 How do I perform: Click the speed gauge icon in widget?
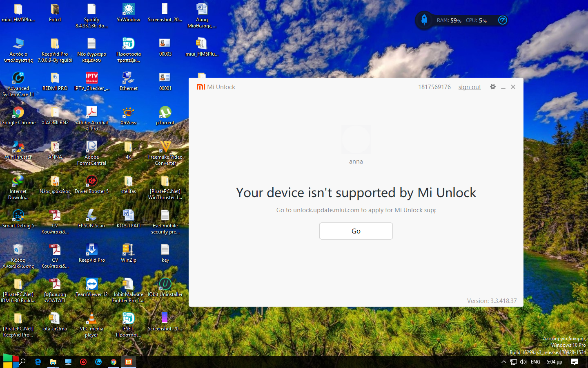click(x=503, y=20)
